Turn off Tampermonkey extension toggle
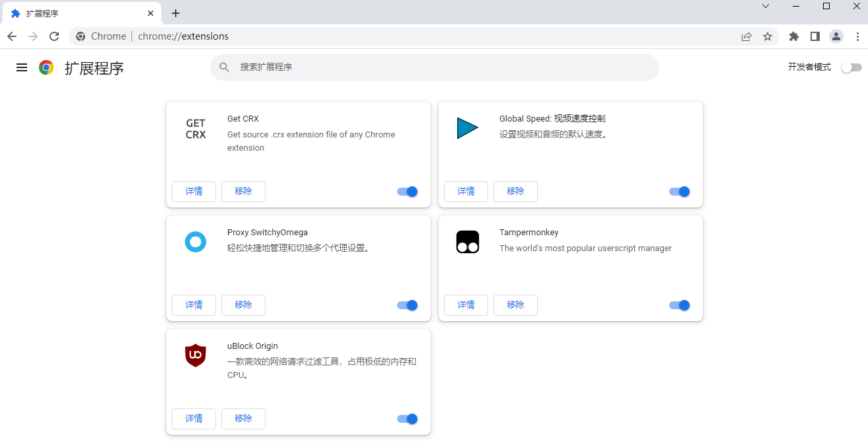Screen dimensions: 868x448 point(680,305)
